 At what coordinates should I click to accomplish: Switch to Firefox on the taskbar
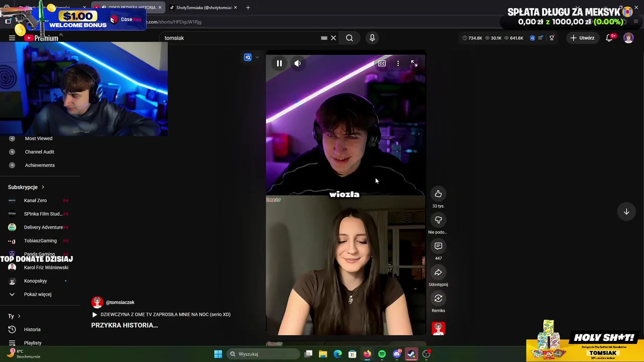click(x=367, y=354)
